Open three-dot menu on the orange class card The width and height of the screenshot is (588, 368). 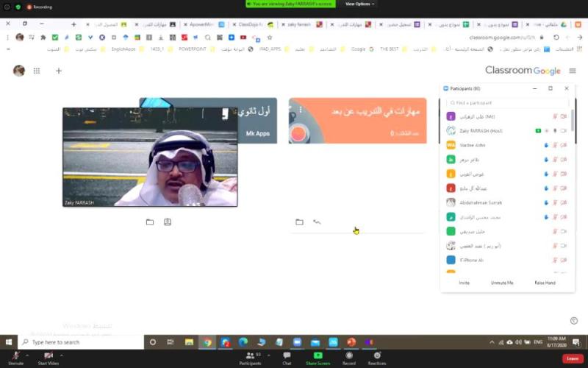(301, 110)
